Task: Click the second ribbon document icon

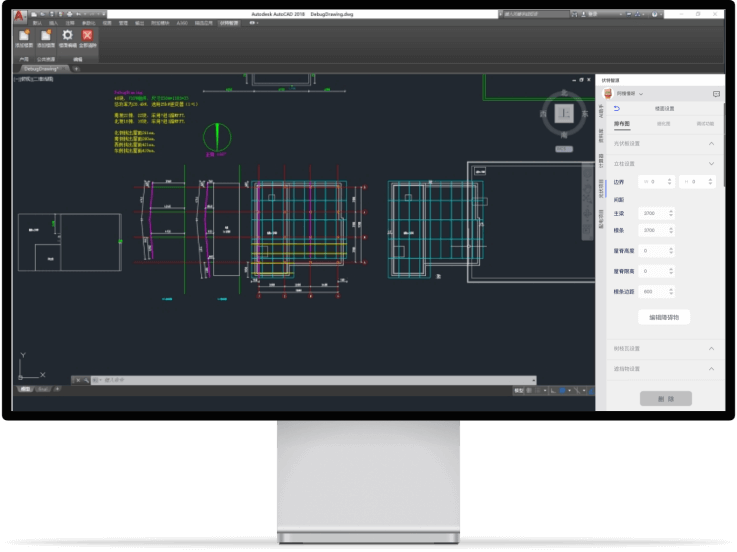Action: coord(46,36)
